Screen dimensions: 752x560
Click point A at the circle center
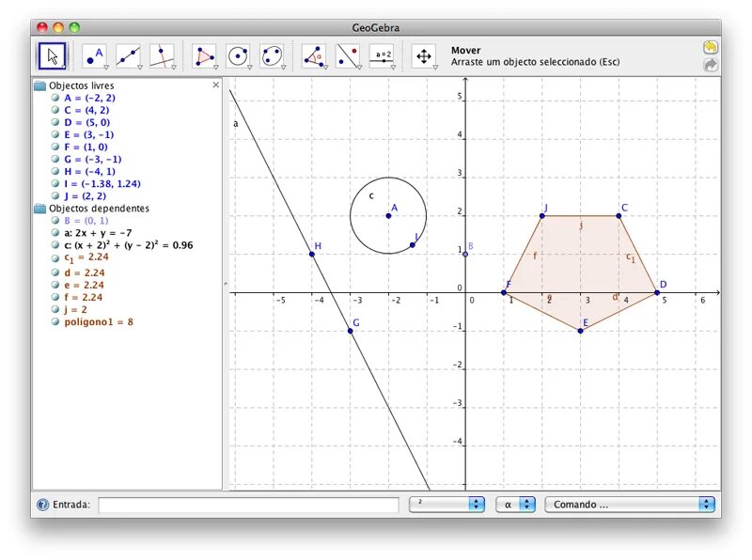tap(388, 216)
